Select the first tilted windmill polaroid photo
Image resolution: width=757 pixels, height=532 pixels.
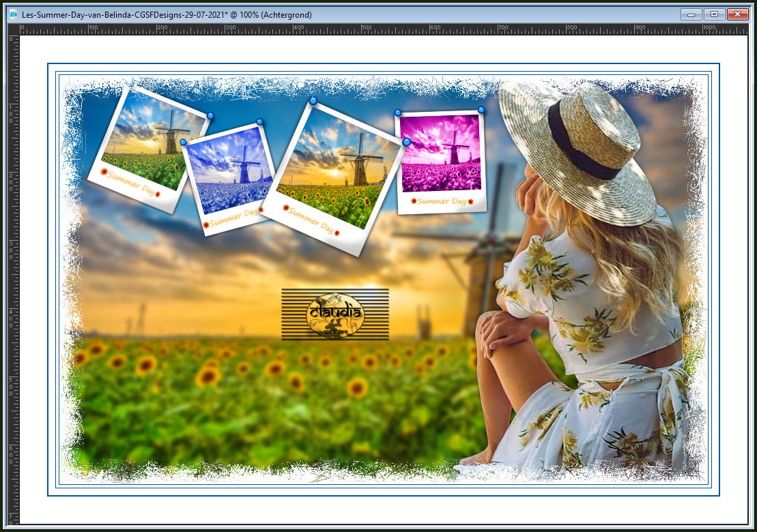click(x=149, y=149)
